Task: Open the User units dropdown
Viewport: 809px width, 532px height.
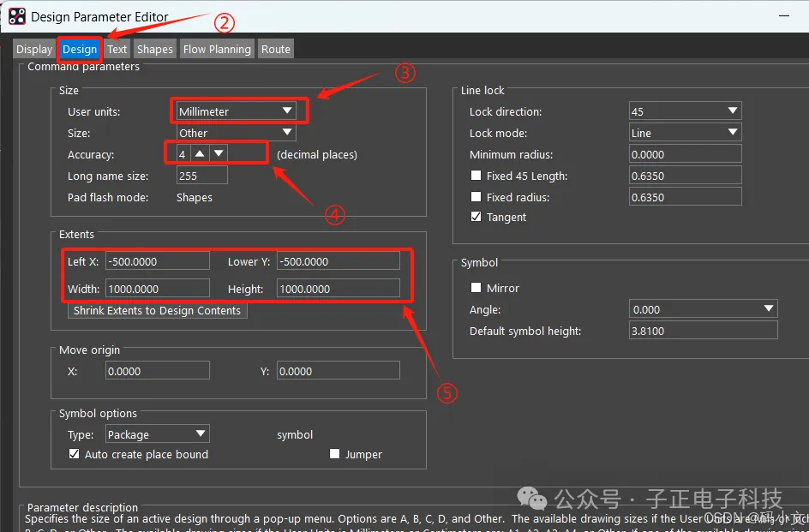Action: (x=236, y=111)
